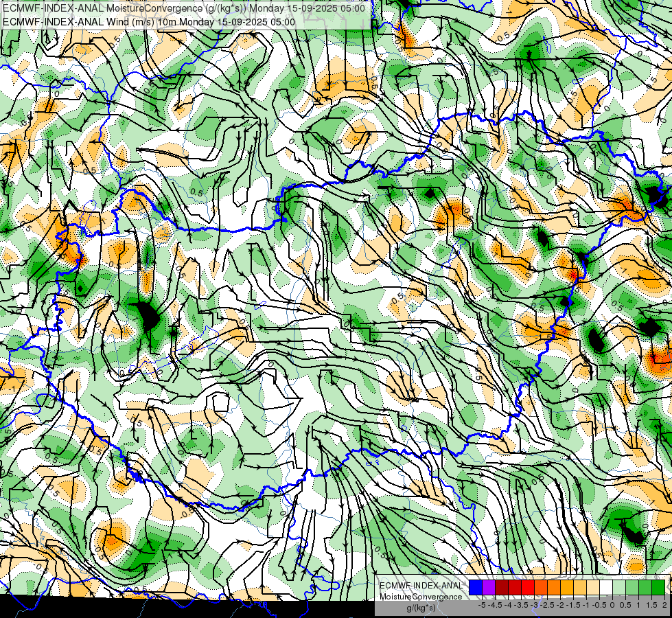
Task: Click the legend tick label -1.5
Action: click(x=573, y=605)
